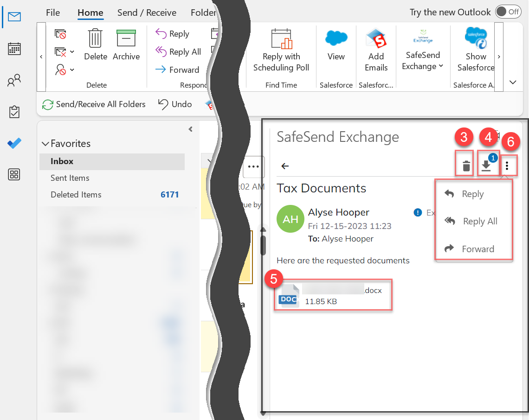Archive the selected email
Screen dimensions: 529x420
(x=126, y=44)
